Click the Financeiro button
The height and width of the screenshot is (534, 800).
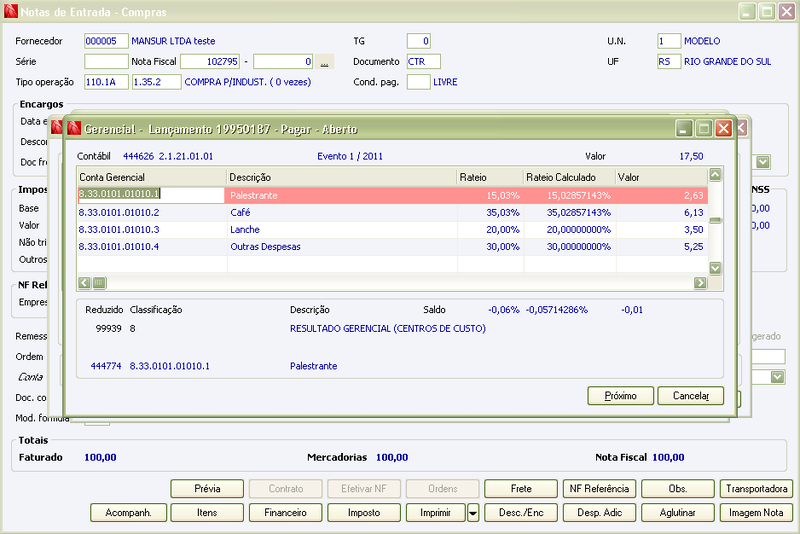[x=285, y=513]
